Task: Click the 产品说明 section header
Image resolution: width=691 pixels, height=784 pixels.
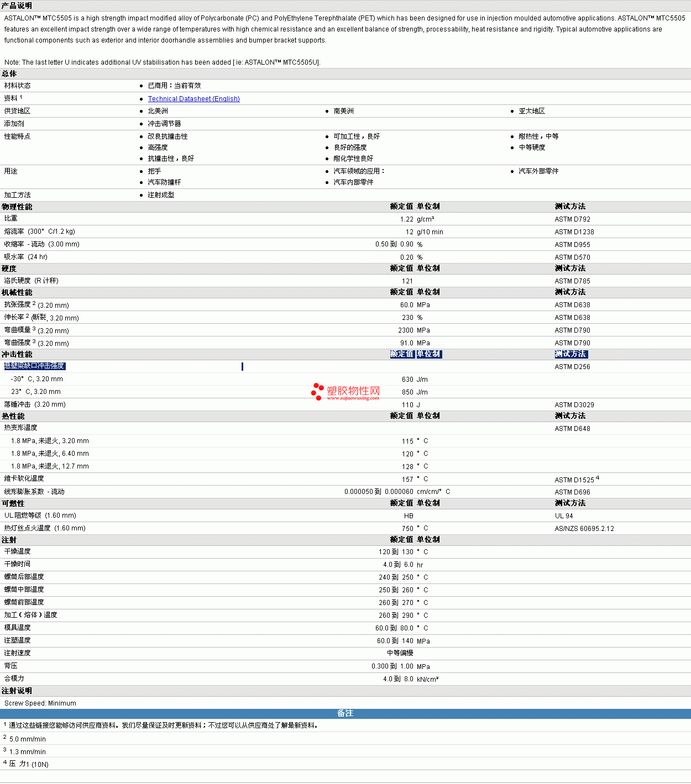Action: click(x=17, y=6)
